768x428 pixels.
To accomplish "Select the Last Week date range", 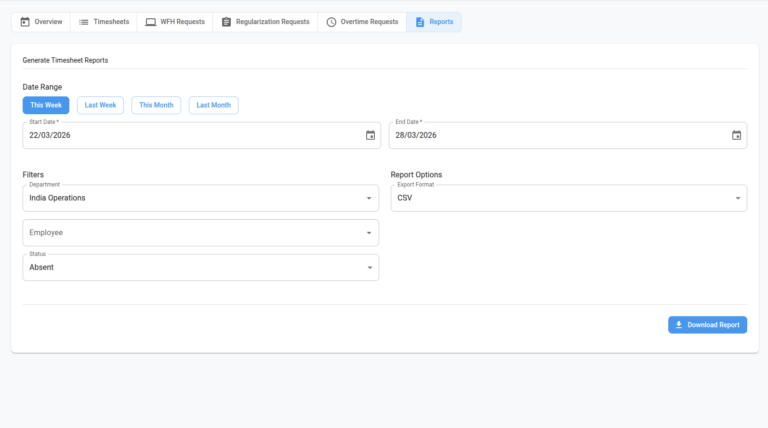I will [x=100, y=105].
